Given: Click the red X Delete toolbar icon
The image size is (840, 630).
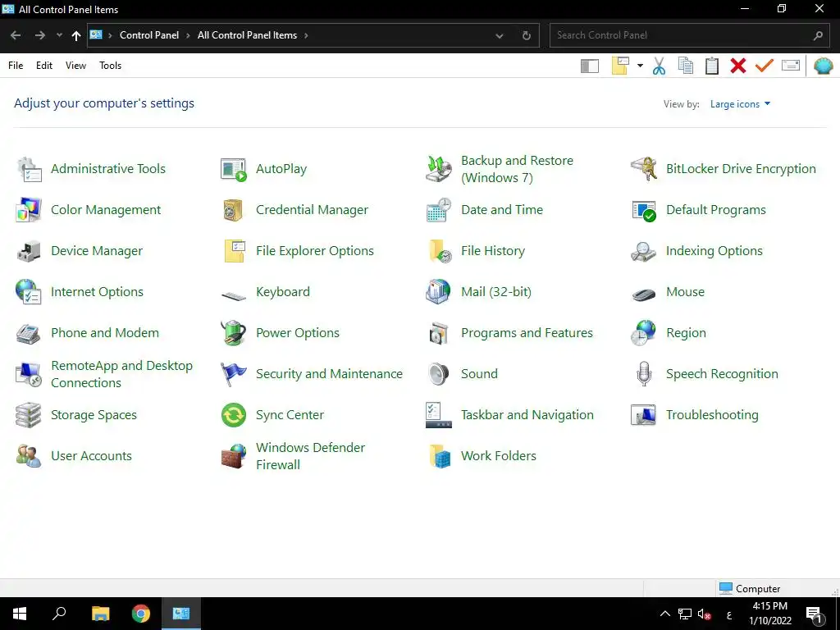Looking at the screenshot, I should (x=738, y=66).
